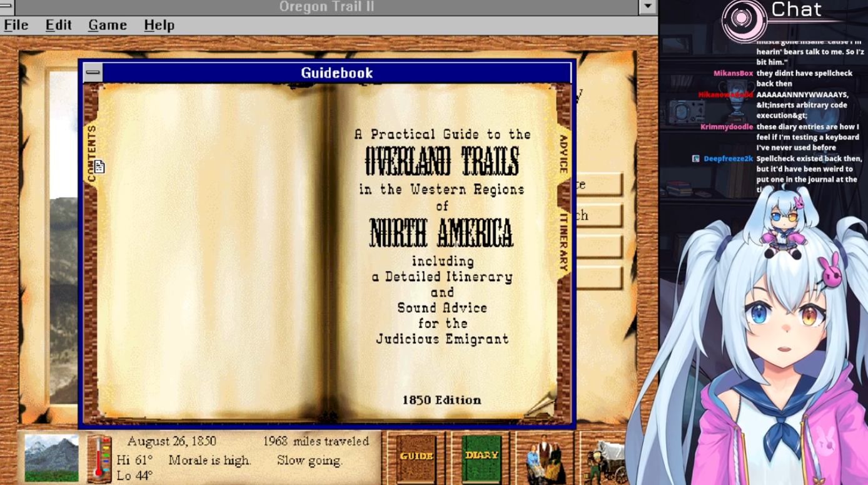868x485 pixels.
Task: Click the "1968 miles traveled" status text
Action: [x=316, y=442]
